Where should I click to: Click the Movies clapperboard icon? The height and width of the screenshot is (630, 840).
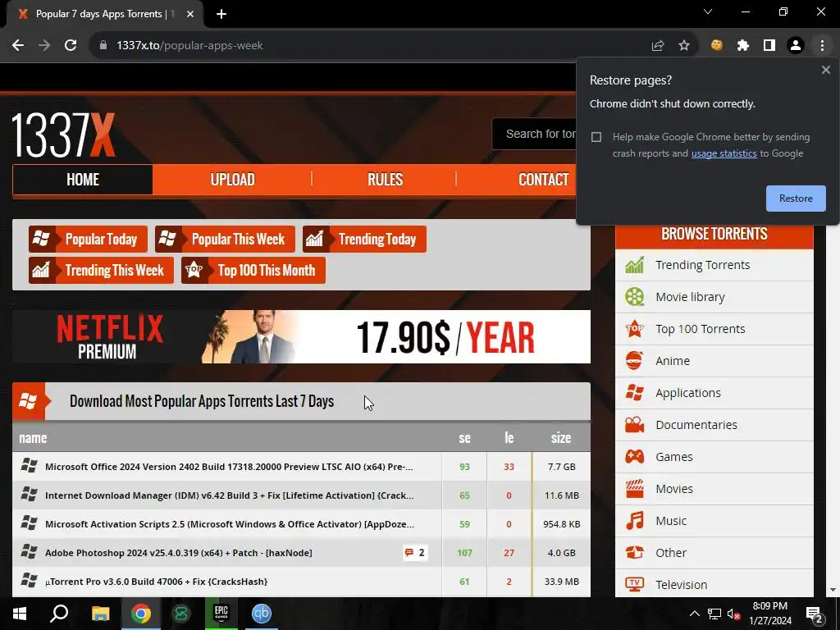[x=635, y=489]
